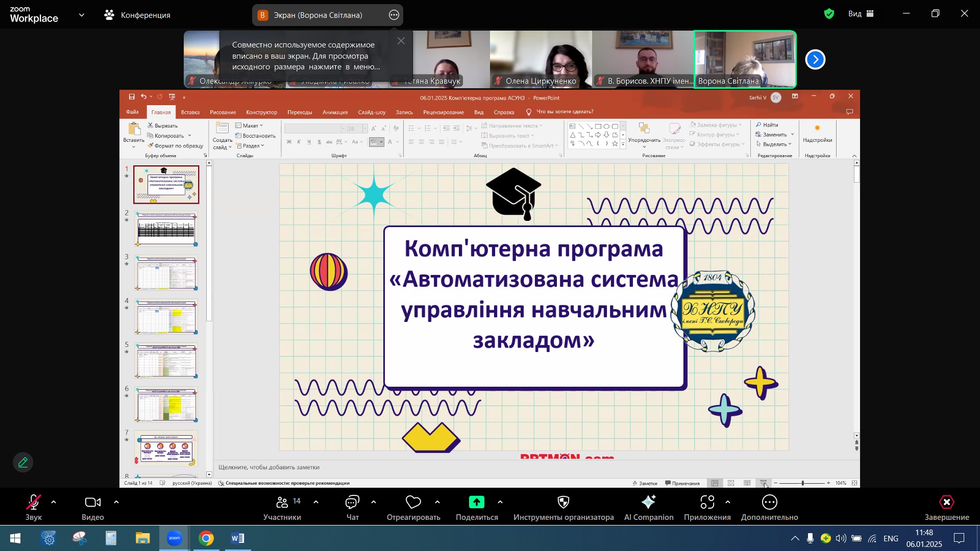This screenshot has height=551, width=980.
Task: Open screen share options three-dot menu
Action: [x=394, y=15]
